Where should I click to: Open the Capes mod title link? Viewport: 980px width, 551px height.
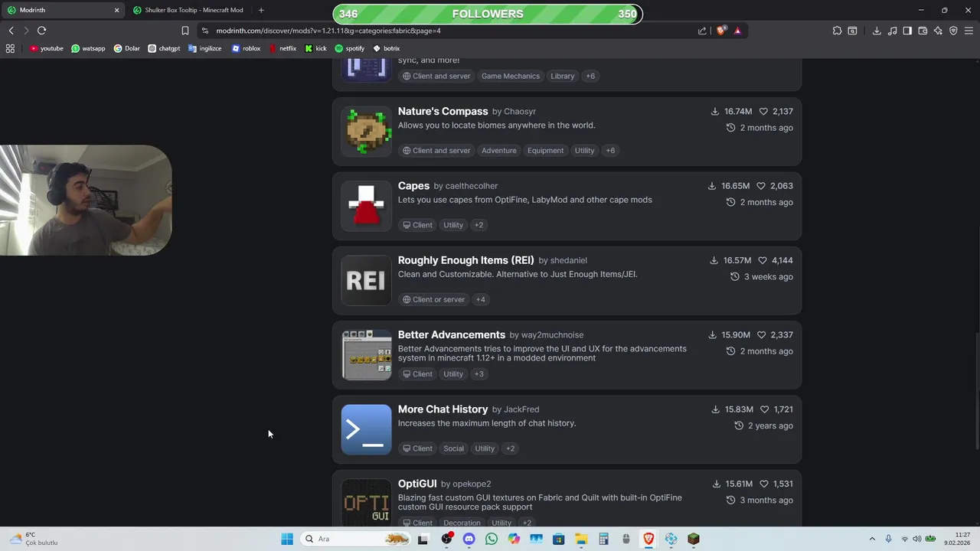tap(413, 186)
